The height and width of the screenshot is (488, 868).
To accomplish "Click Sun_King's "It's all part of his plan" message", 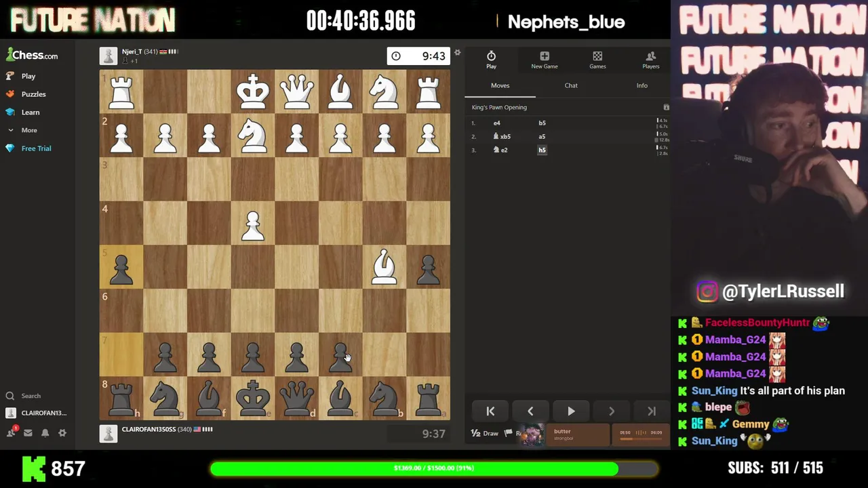I will pos(793,391).
